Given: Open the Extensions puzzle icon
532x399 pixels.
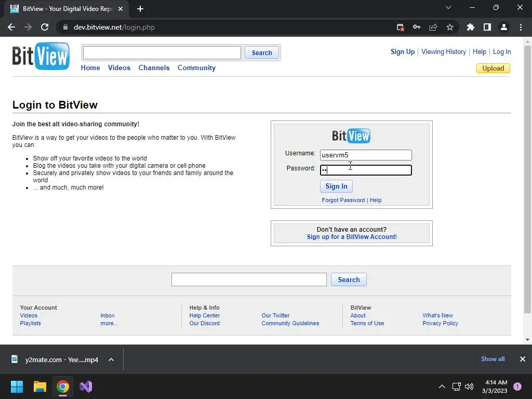Looking at the screenshot, I should (x=471, y=27).
